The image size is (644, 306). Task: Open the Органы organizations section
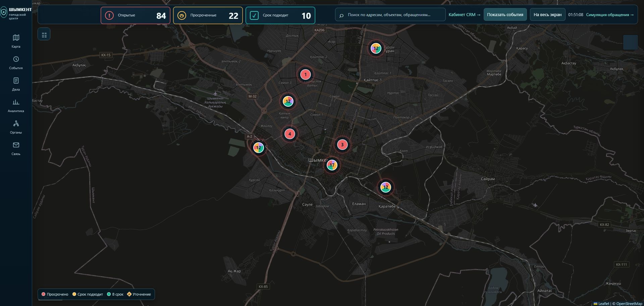coord(16,127)
